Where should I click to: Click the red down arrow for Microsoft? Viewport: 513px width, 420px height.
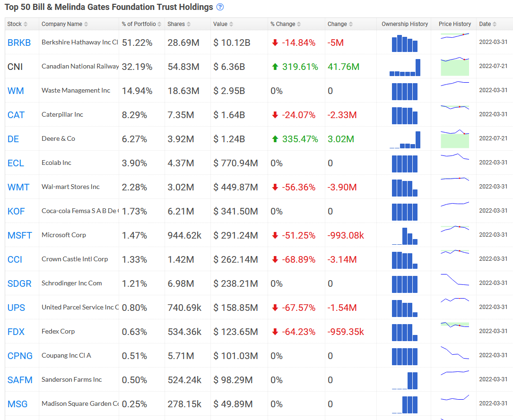(275, 235)
